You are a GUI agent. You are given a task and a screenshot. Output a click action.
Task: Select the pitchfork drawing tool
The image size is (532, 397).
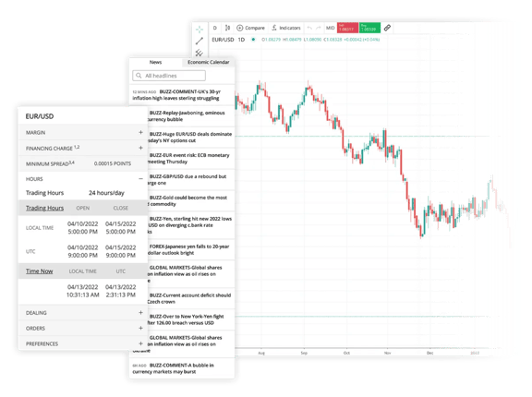pos(199,53)
